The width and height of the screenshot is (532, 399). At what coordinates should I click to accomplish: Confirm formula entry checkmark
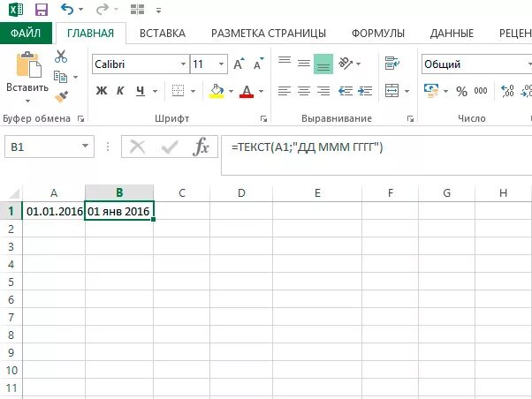click(x=170, y=147)
